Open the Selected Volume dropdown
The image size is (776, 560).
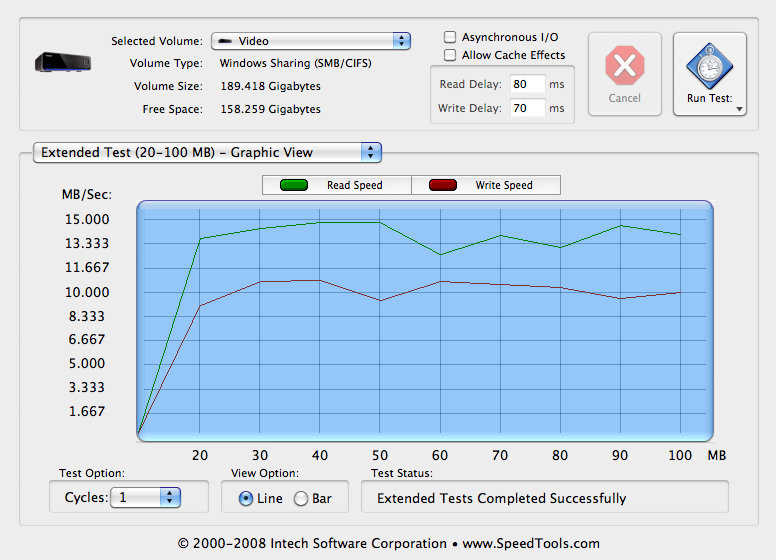(x=311, y=41)
